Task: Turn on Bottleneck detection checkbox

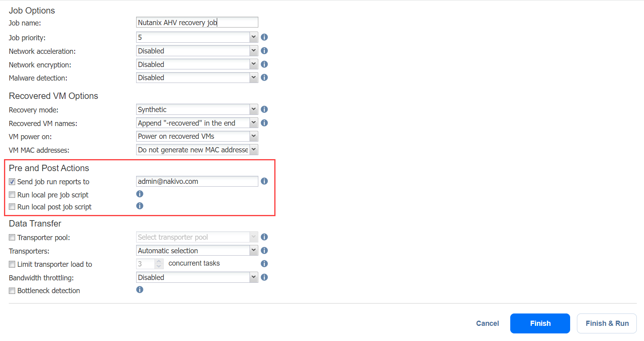Action: click(12, 291)
